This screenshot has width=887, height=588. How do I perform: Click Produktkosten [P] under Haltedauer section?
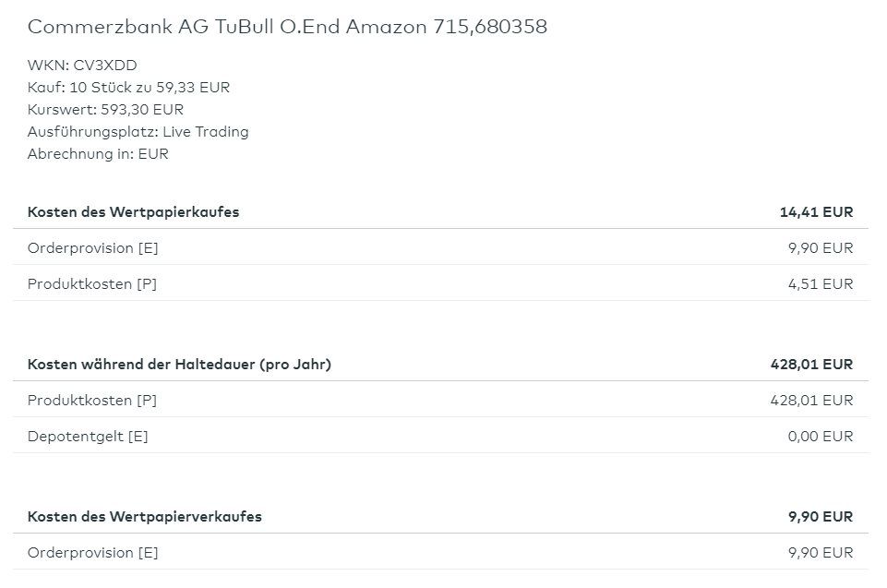pos(91,401)
